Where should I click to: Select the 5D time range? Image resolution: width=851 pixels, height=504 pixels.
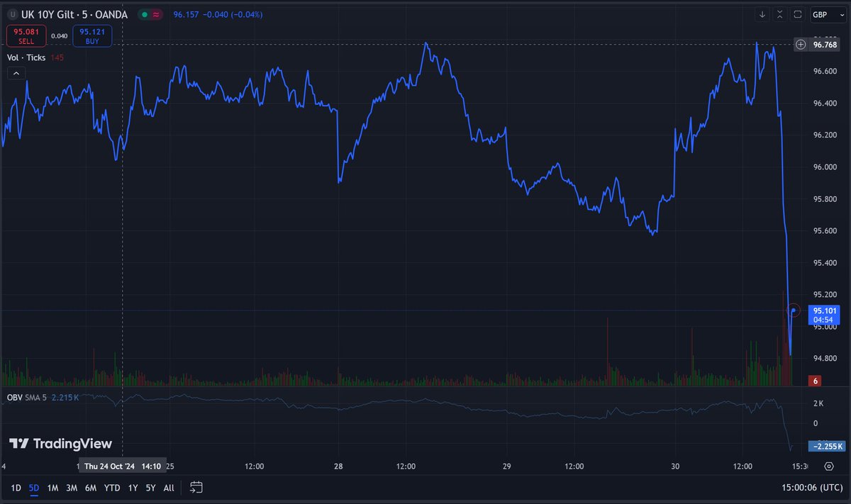coord(34,488)
